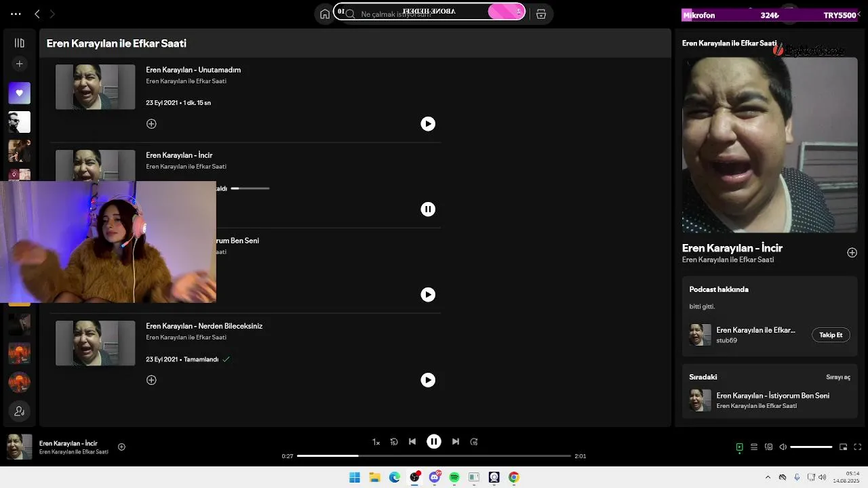Skip forward 15 seconds
Screen dimensions: 868x488
pyautogui.click(x=474, y=442)
